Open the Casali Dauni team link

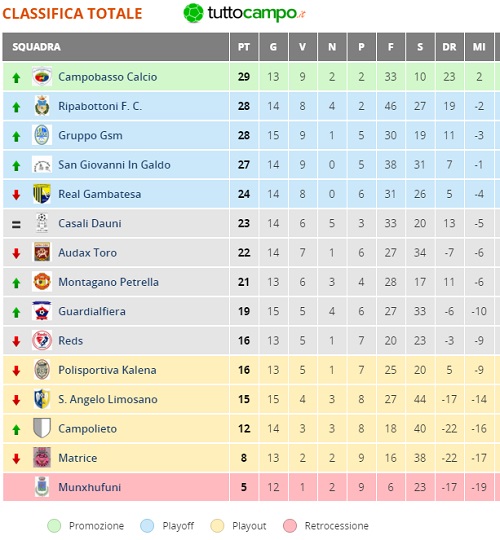90,223
